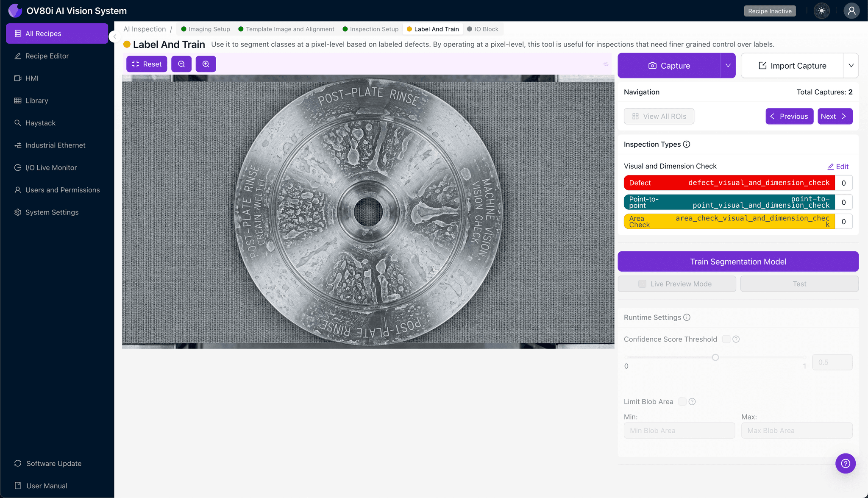Open the round help button at bottom right
Viewport: 868px width, 498px height.
pos(845,463)
